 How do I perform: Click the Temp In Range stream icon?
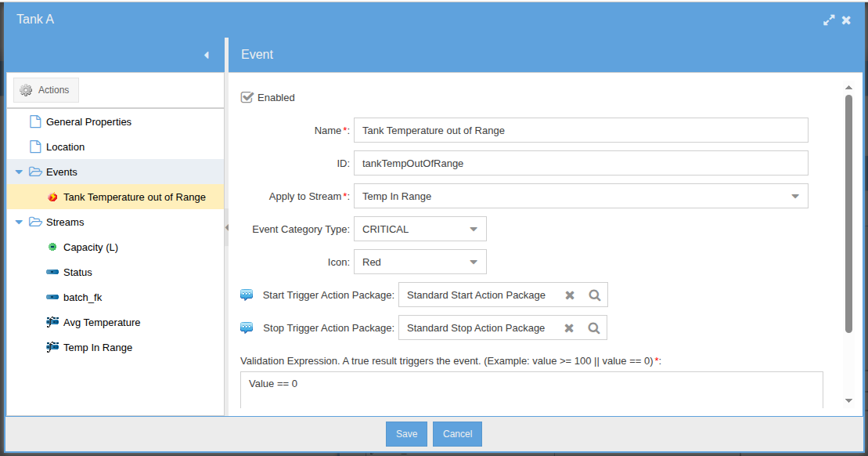click(x=52, y=347)
